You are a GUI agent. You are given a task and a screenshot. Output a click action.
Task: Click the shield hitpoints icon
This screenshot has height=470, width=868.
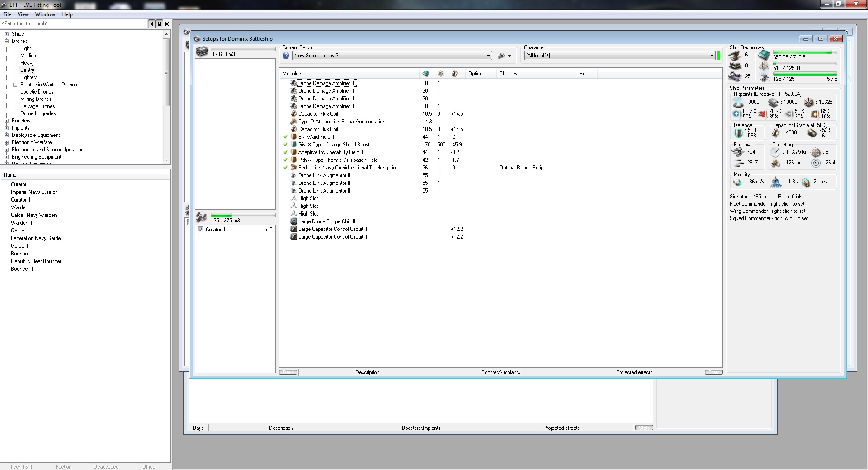pyautogui.click(x=738, y=102)
